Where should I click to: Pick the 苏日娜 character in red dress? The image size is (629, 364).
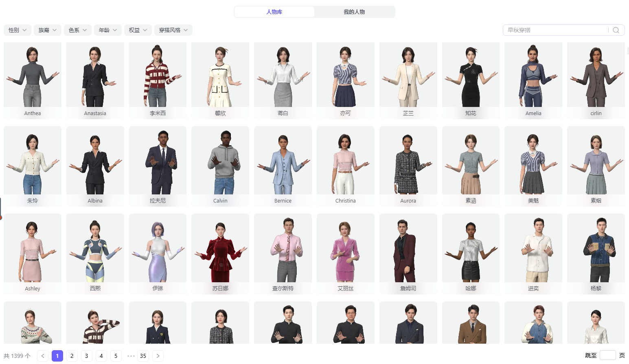click(x=220, y=250)
